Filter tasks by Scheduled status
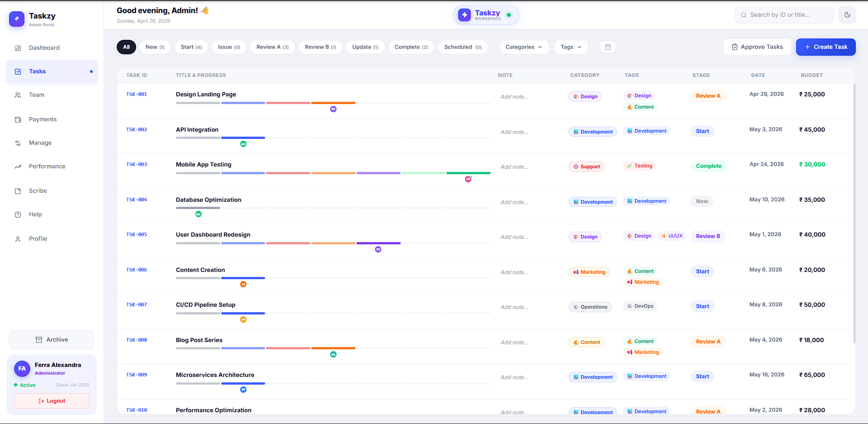This screenshot has height=424, width=868. 463,47
